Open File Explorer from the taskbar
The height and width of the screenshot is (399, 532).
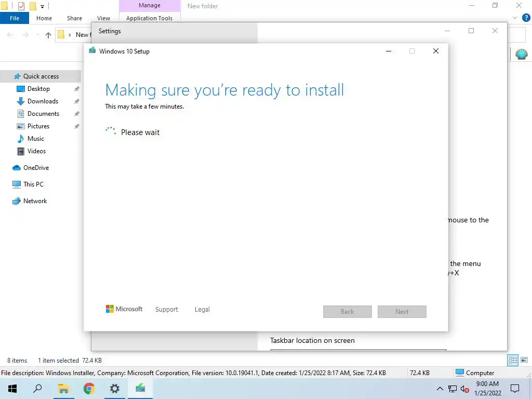[63, 389]
